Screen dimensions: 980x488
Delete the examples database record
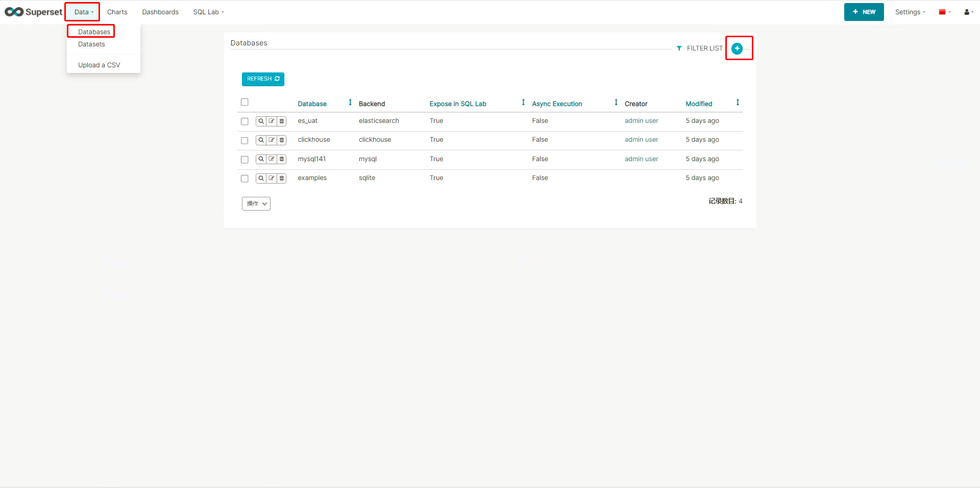point(282,178)
